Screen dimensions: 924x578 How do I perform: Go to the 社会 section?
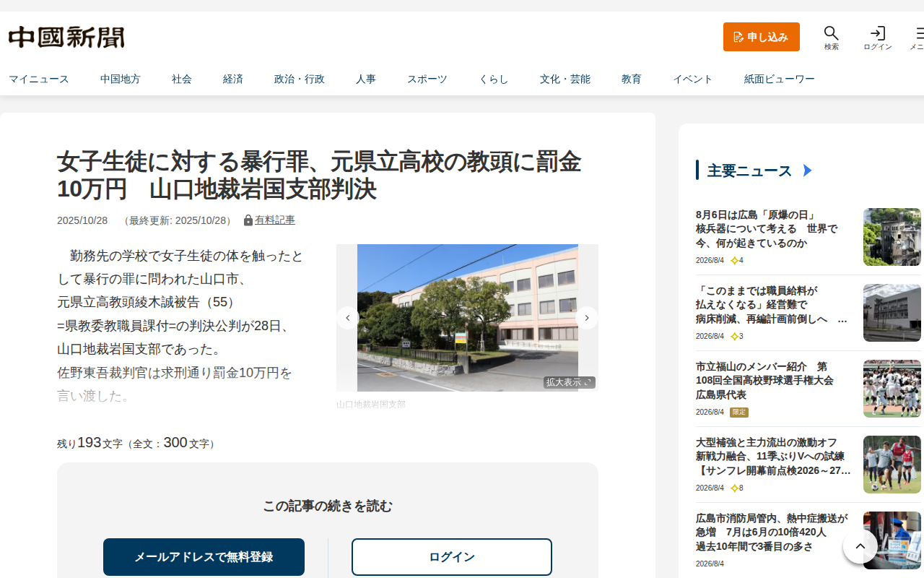coord(182,79)
